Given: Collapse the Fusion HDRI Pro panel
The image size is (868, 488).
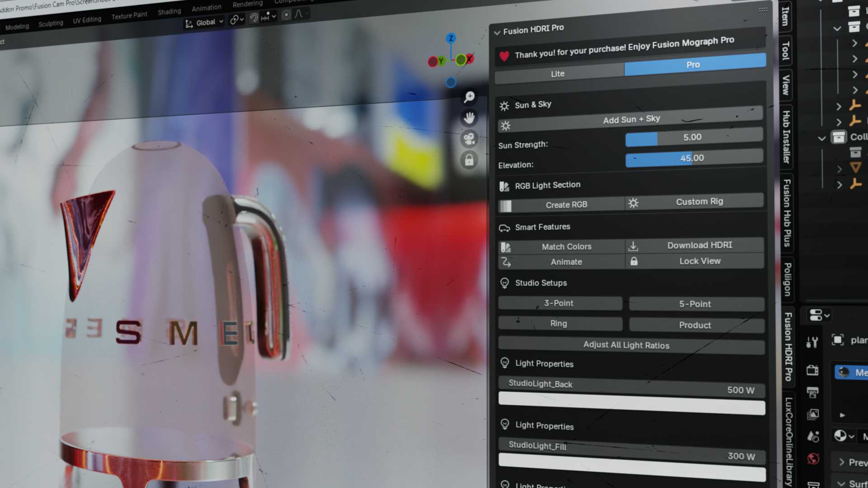Looking at the screenshot, I should tap(497, 32).
